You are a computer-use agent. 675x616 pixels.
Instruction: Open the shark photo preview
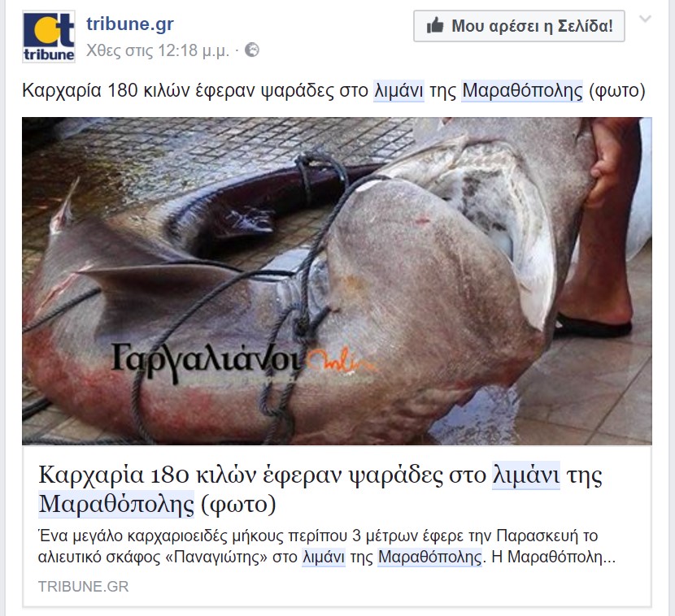tap(337, 281)
